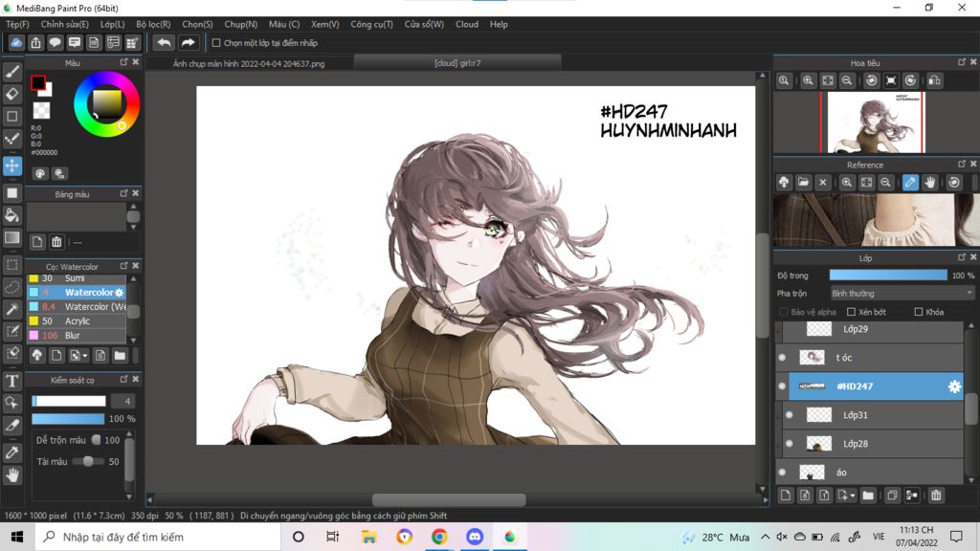Click the Undo arrow in toolbar
The height and width of the screenshot is (551, 980).
click(x=164, y=42)
